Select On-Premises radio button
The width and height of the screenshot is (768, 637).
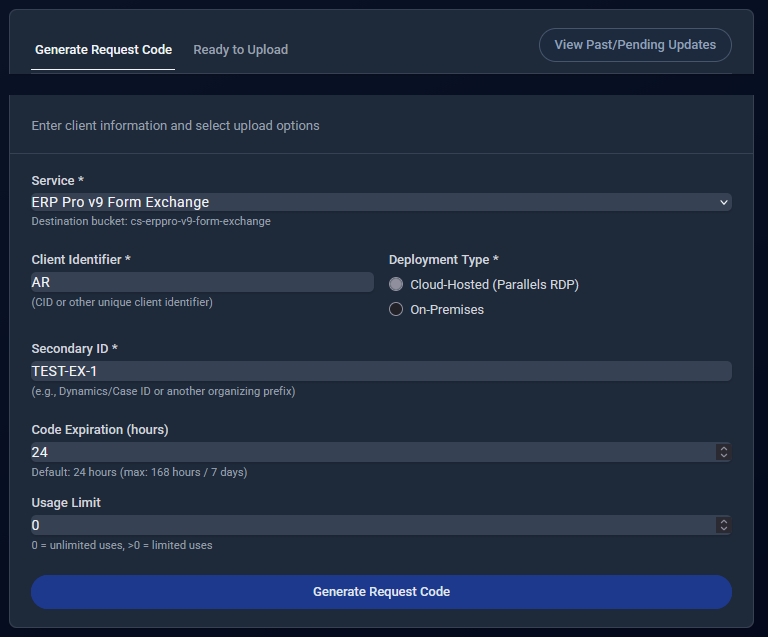(x=396, y=309)
